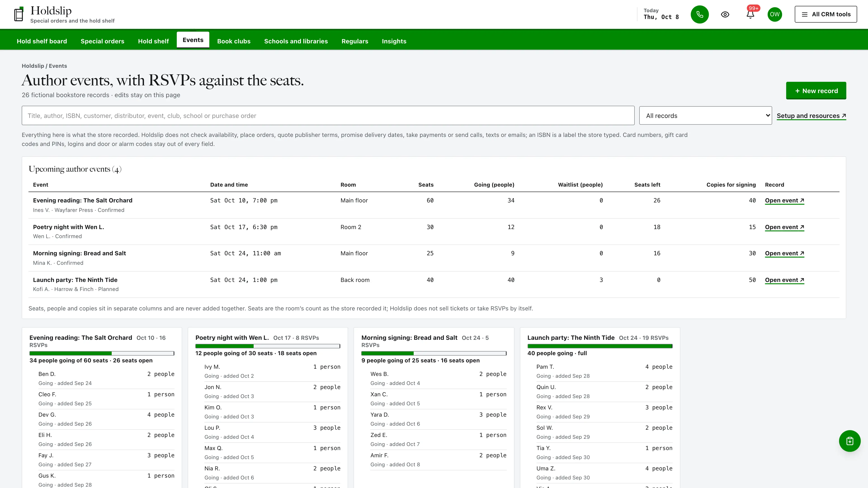Screen dimensions: 868x488
Task: Click 'Copies for signing' column header
Action: 731,185
